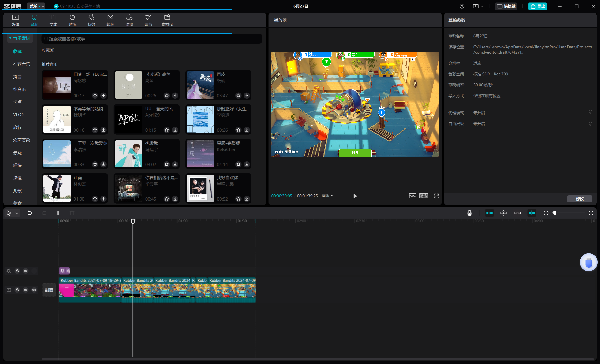Hide the effects track
The image size is (600, 364).
(26, 271)
